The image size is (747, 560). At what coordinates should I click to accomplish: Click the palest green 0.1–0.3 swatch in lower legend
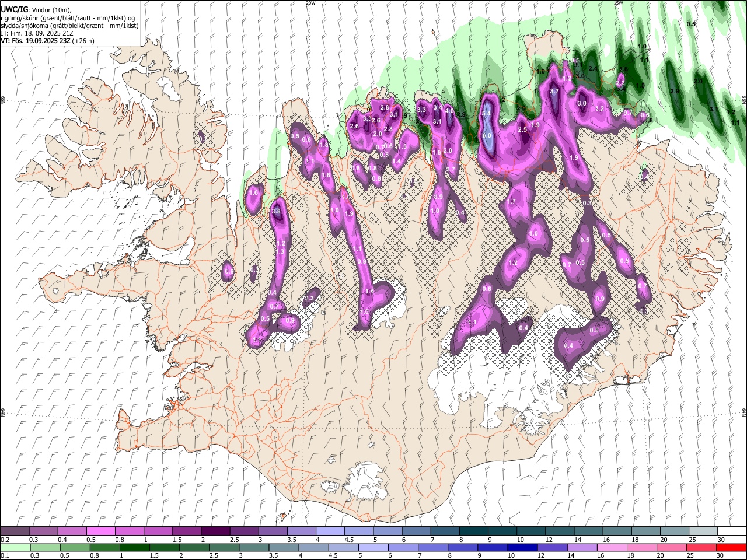click(15, 547)
